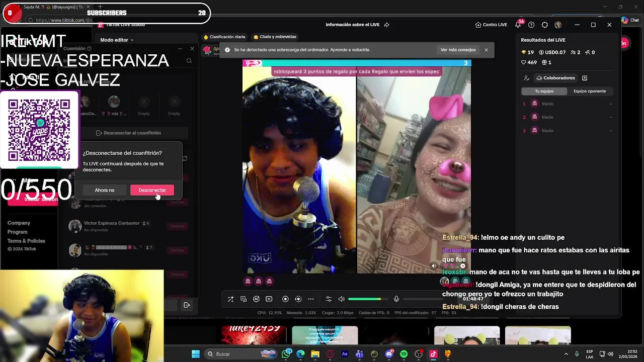This screenshot has width=644, height=362.
Task: Open Spotify from the taskbar
Action: (404, 354)
